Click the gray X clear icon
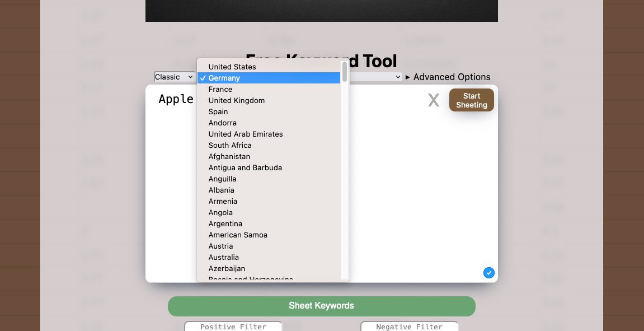 pyautogui.click(x=433, y=100)
